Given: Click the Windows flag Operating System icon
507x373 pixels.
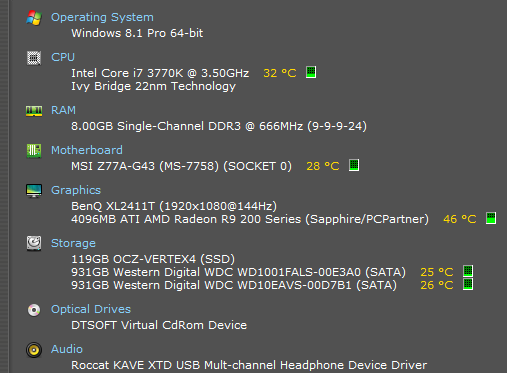Looking at the screenshot, I should click(34, 18).
